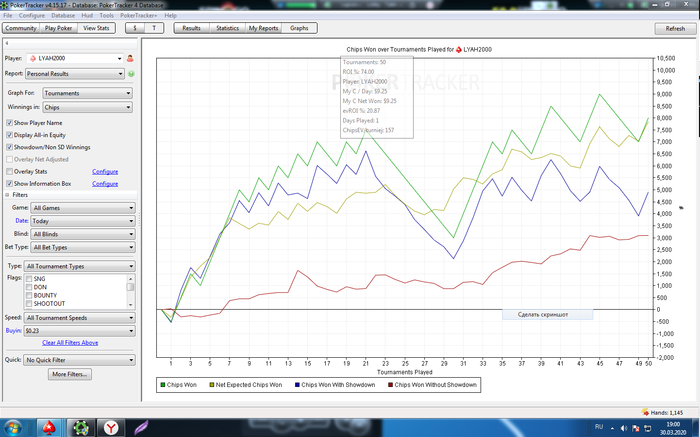Open the Bet Type dropdown

pos(83,247)
